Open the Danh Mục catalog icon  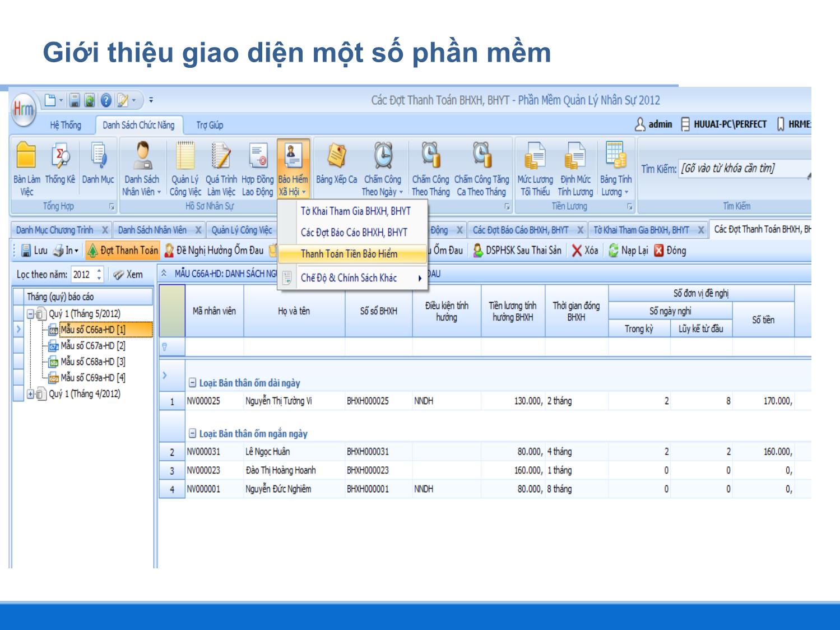pos(98,163)
